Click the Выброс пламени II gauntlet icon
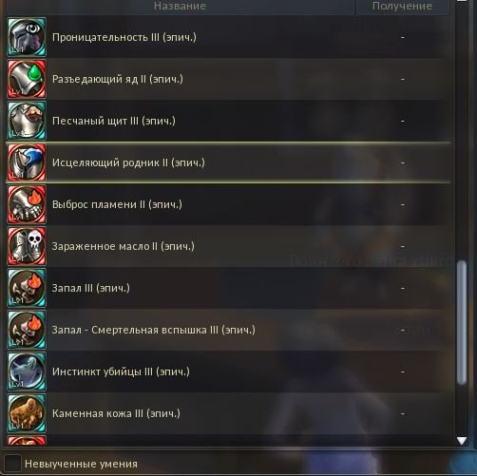Viewport: 477px width, 476px height. pos(27,204)
